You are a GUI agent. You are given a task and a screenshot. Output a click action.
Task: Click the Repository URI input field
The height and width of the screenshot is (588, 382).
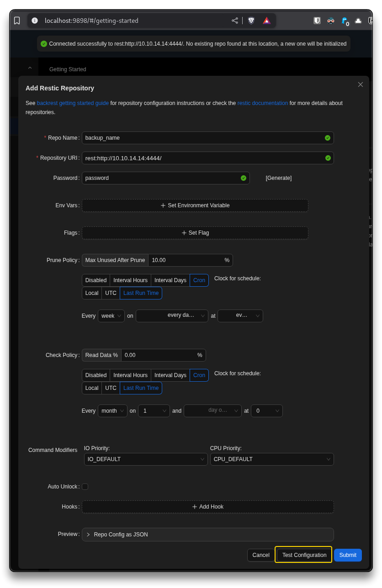click(208, 158)
